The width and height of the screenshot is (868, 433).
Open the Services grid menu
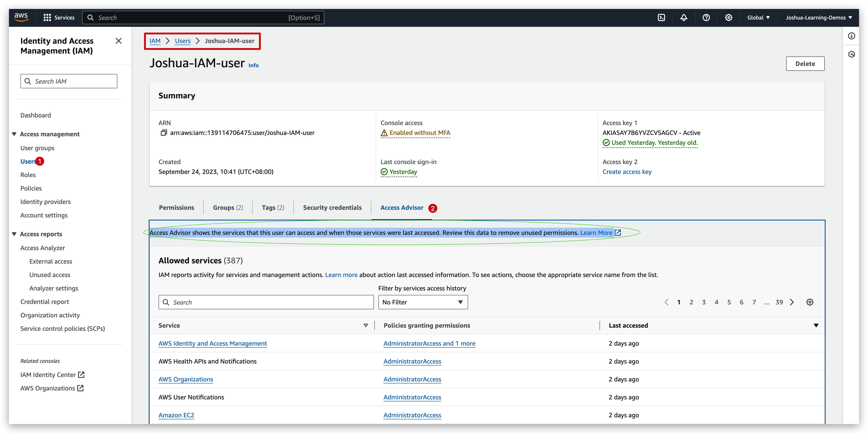[47, 17]
